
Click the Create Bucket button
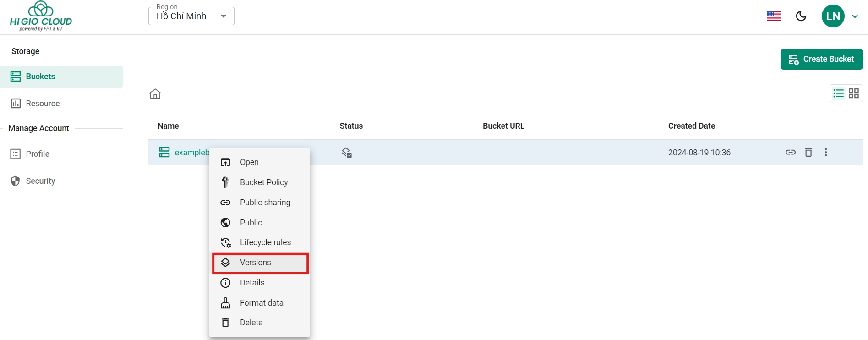click(821, 59)
